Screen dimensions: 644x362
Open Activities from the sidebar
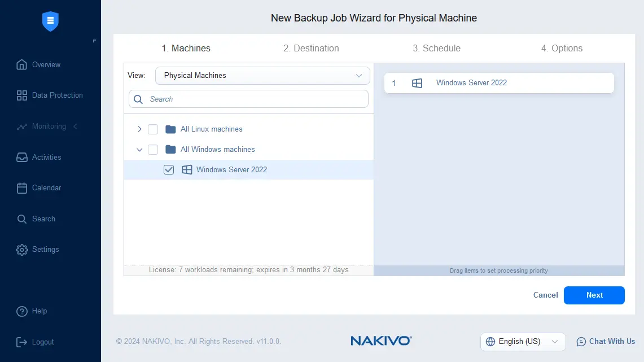(46, 158)
